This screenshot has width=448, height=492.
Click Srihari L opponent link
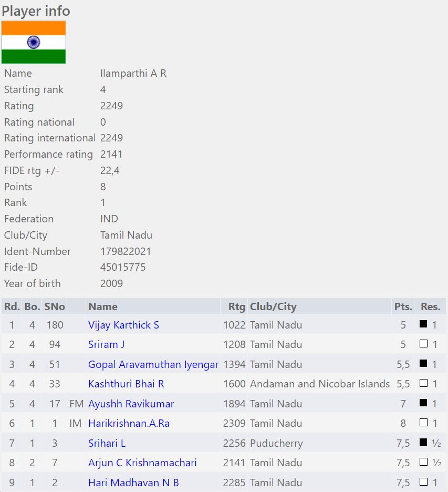coord(107,443)
